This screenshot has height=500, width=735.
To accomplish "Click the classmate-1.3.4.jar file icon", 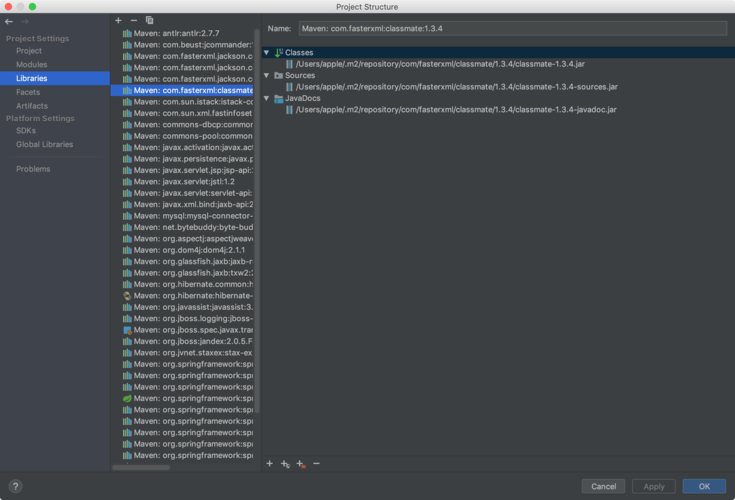I will tap(289, 64).
